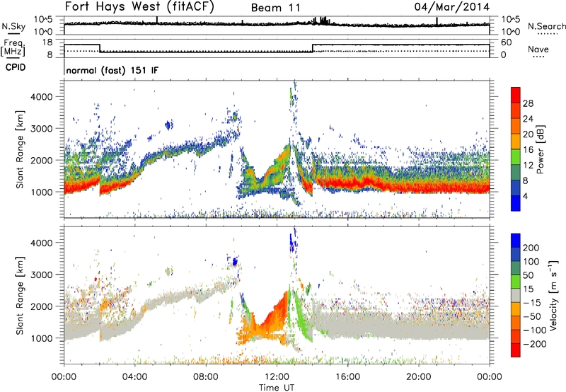Click the yellow-orange 16–20 dB power color segment
The height and width of the screenshot is (392, 566).
pos(516,142)
